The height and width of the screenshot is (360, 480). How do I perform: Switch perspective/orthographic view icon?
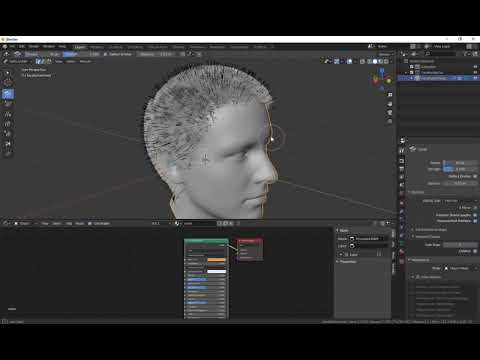[390, 121]
